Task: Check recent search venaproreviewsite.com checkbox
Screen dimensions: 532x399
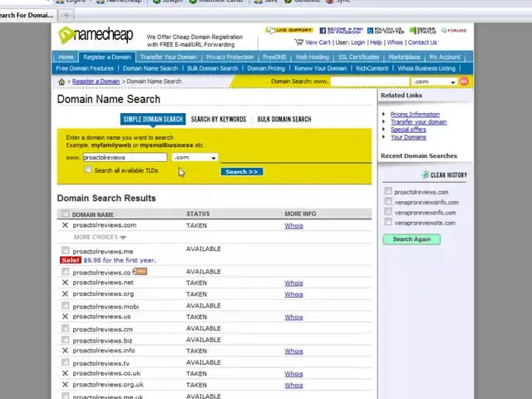Action: [x=388, y=222]
